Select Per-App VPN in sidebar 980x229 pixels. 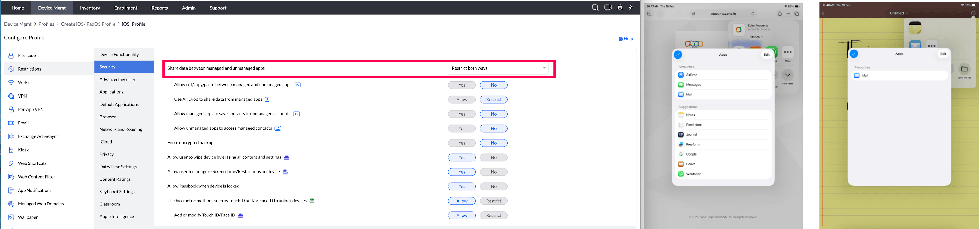coord(49,110)
